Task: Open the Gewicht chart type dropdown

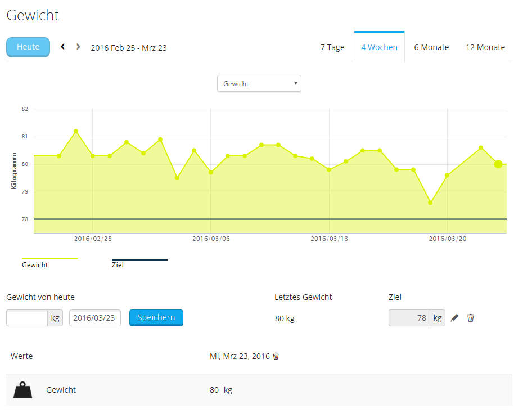Action: pos(259,83)
